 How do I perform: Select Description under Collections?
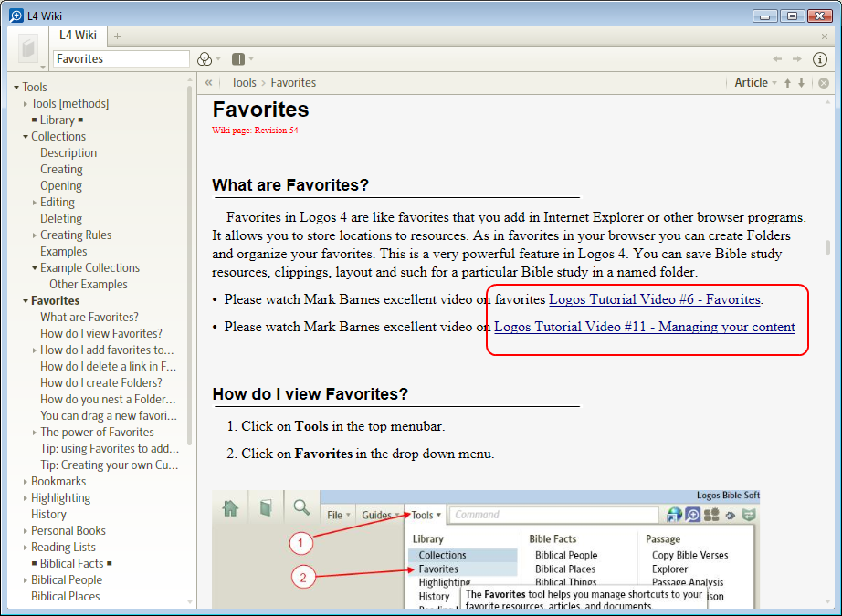tap(68, 153)
